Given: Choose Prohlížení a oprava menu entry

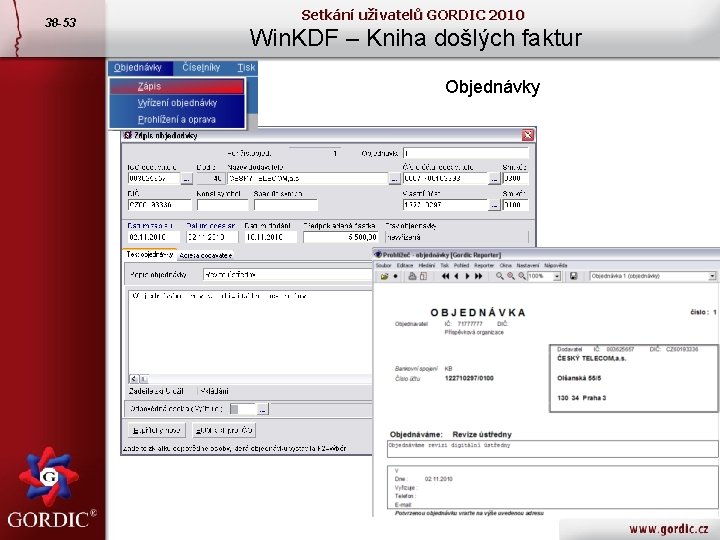Looking at the screenshot, I should click(x=177, y=119).
